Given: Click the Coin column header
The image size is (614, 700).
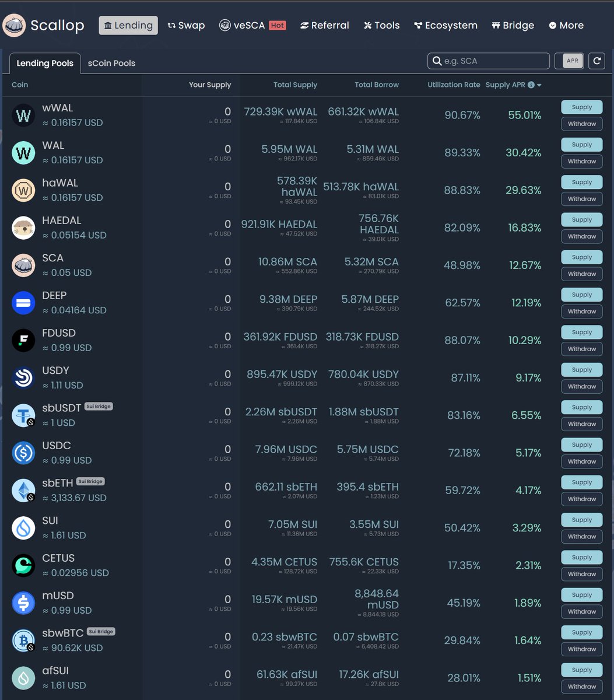Looking at the screenshot, I should [x=20, y=85].
